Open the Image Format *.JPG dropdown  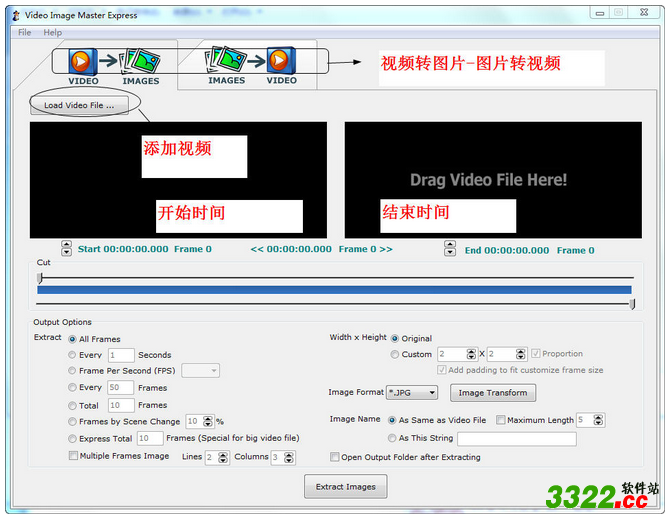click(412, 393)
